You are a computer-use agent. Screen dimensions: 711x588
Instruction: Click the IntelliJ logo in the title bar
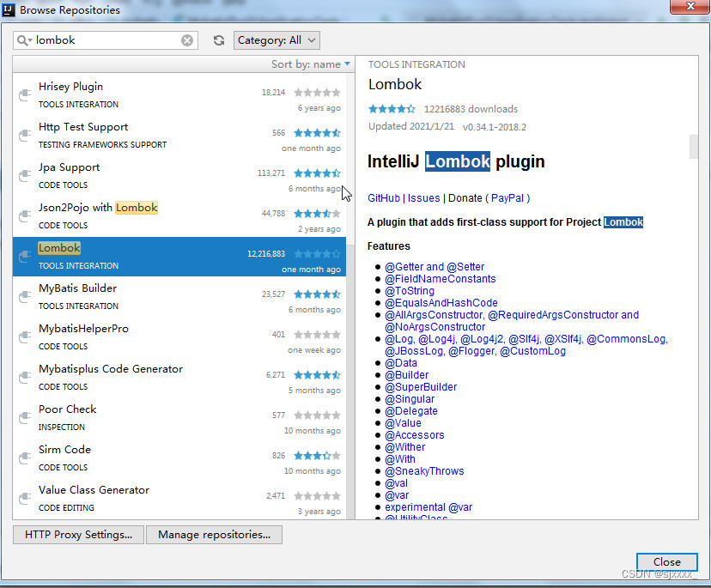coord(9,9)
